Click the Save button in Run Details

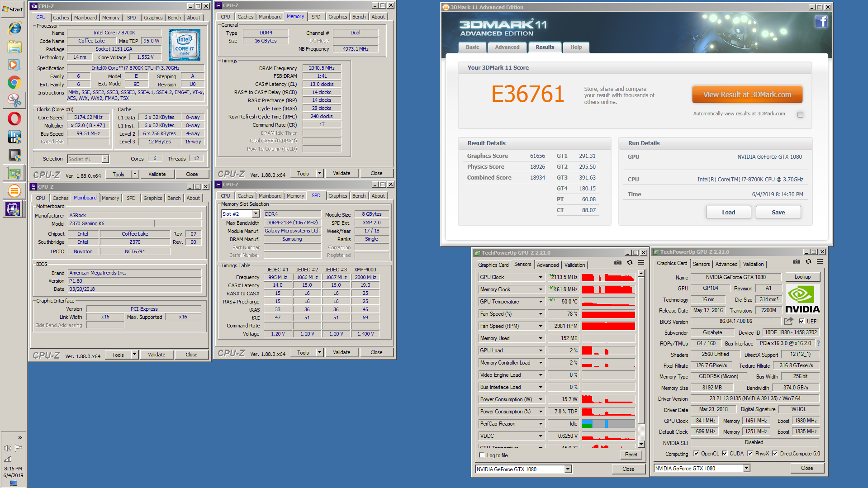[778, 212]
